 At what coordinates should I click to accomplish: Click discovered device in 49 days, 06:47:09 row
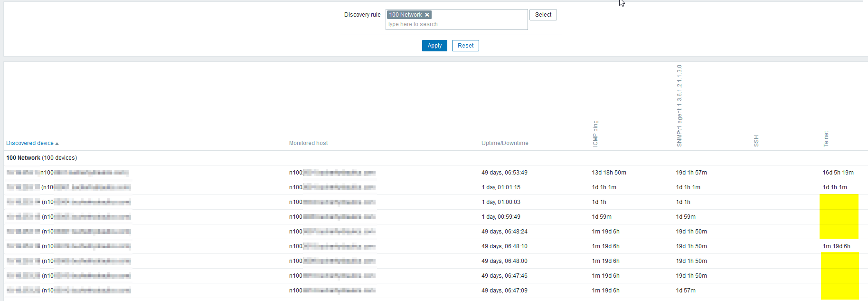(x=68, y=291)
